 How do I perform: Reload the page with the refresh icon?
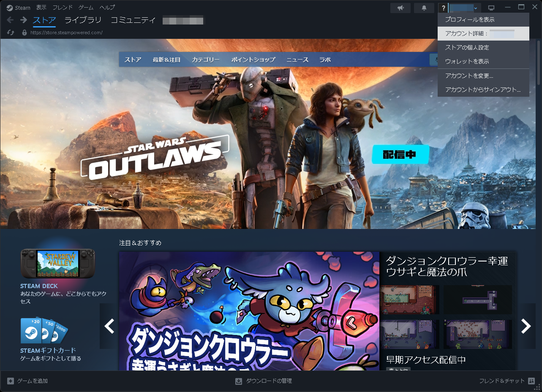point(11,32)
